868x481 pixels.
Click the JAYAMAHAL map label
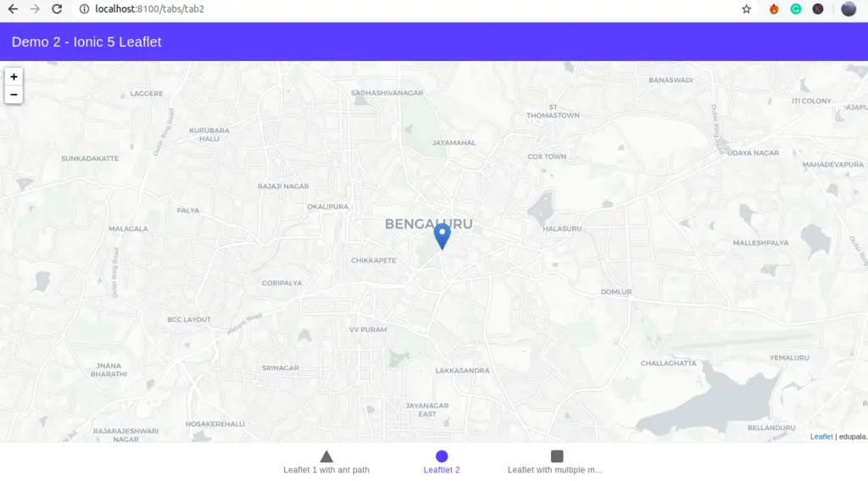click(453, 142)
